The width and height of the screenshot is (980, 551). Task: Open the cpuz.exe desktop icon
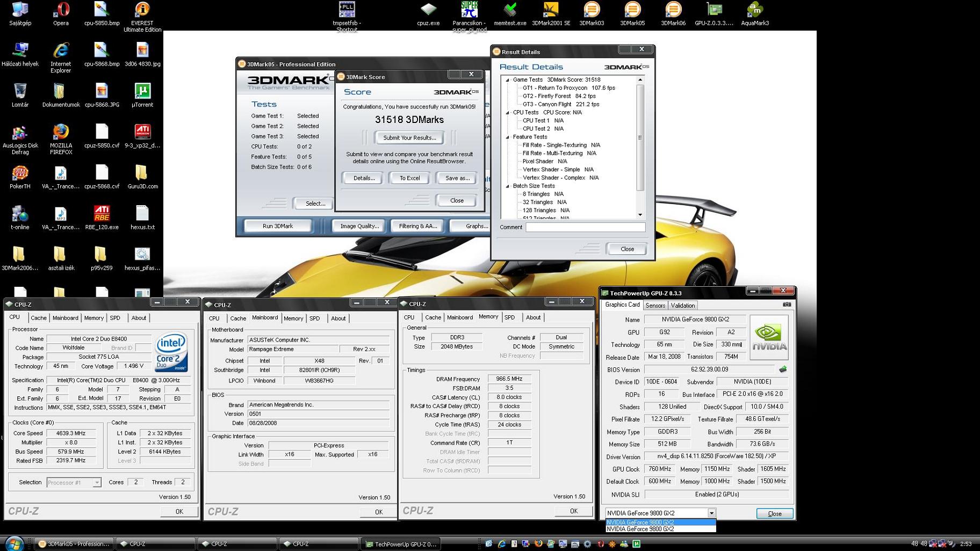click(428, 13)
